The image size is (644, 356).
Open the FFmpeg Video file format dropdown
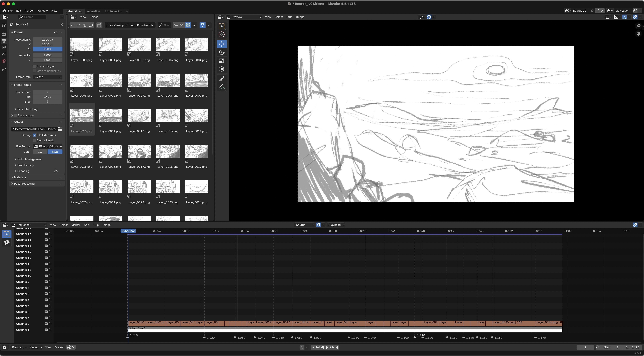(47, 146)
